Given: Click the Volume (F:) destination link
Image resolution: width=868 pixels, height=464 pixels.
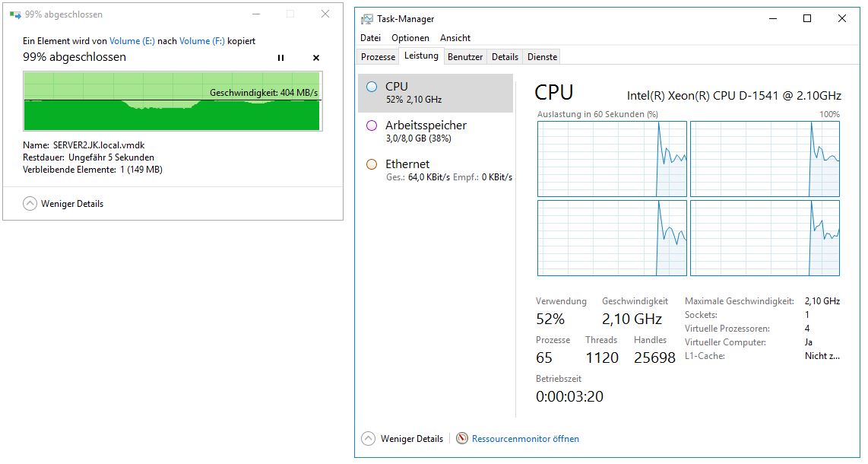Looking at the screenshot, I should point(202,41).
